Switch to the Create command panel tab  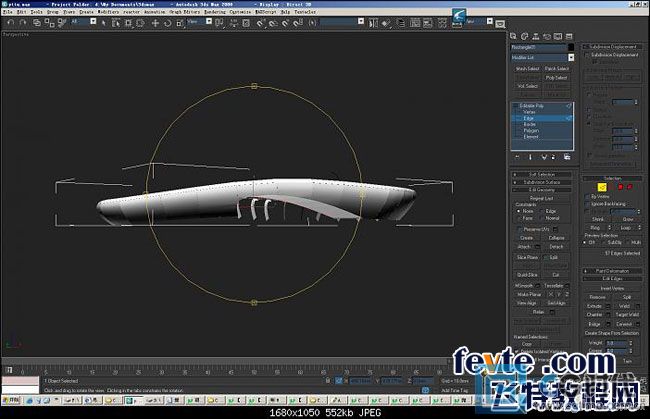(x=514, y=36)
